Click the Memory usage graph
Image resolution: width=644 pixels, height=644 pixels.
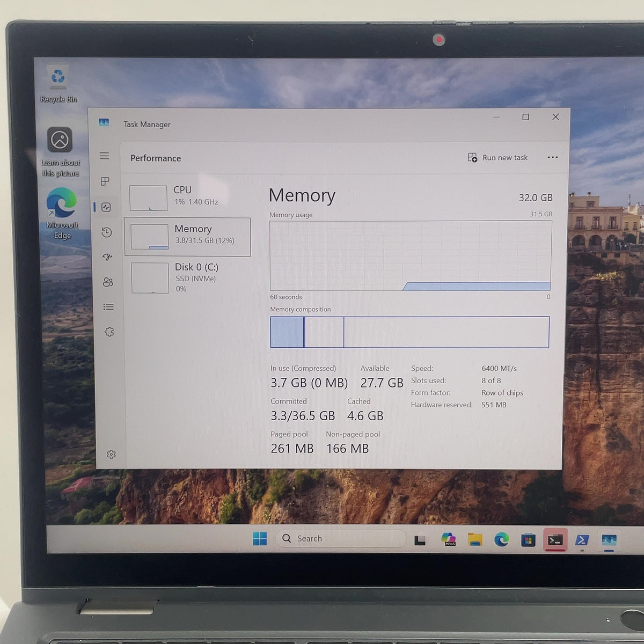(411, 256)
